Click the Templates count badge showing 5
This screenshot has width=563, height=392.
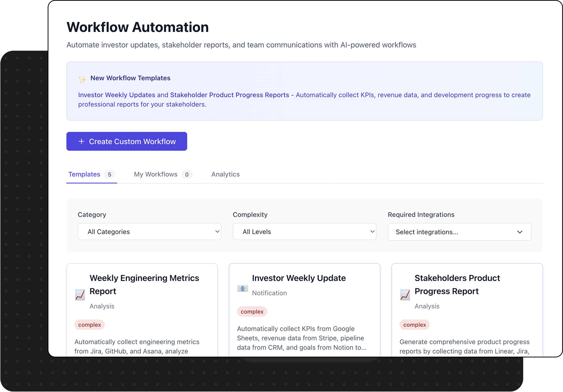[110, 174]
